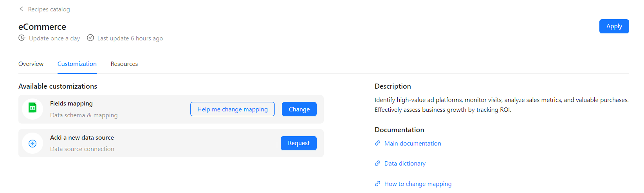
Task: Click the checkmark circle icon by Last update
Action: pyautogui.click(x=90, y=38)
